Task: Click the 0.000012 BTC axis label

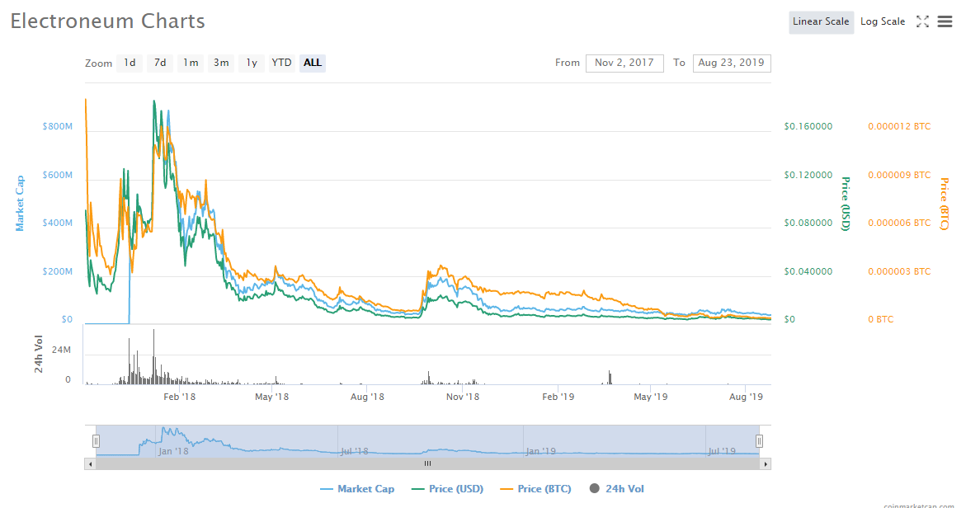Action: coord(899,126)
